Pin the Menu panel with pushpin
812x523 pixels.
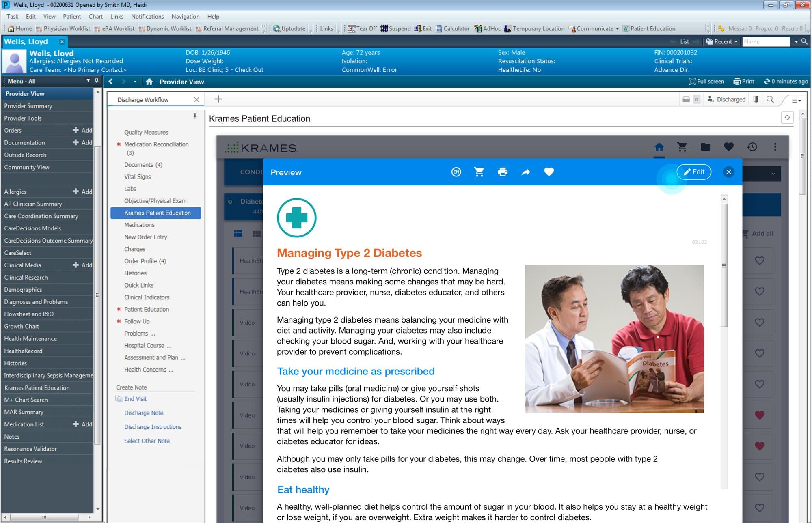pyautogui.click(x=97, y=81)
